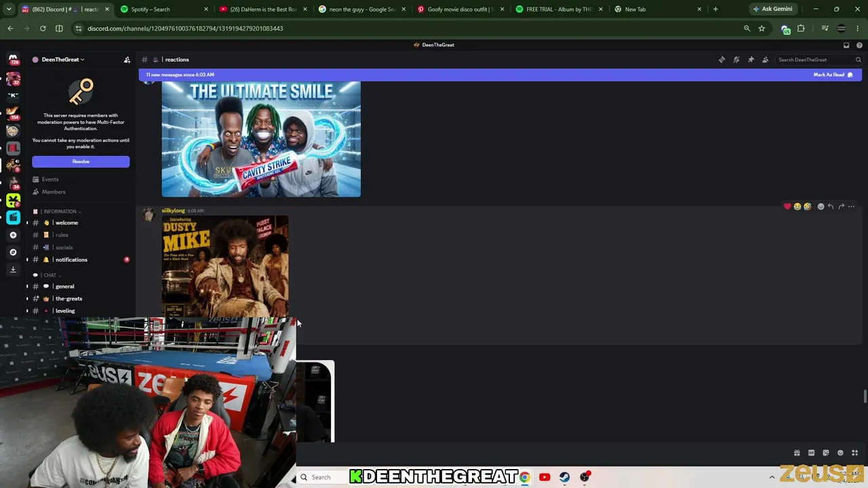Screen dimensions: 868x488
Task: Open the Discord inbox icon
Action: tap(846, 45)
